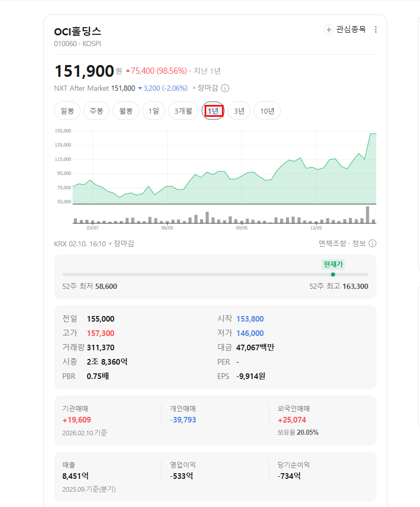Click the KRX 02.10. 16:10 timestamp

(80, 244)
